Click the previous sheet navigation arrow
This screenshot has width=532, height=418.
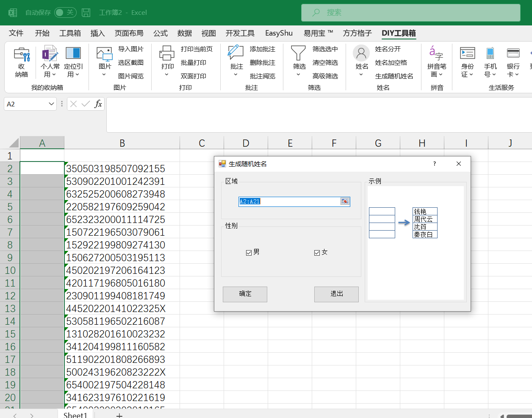coord(15,415)
